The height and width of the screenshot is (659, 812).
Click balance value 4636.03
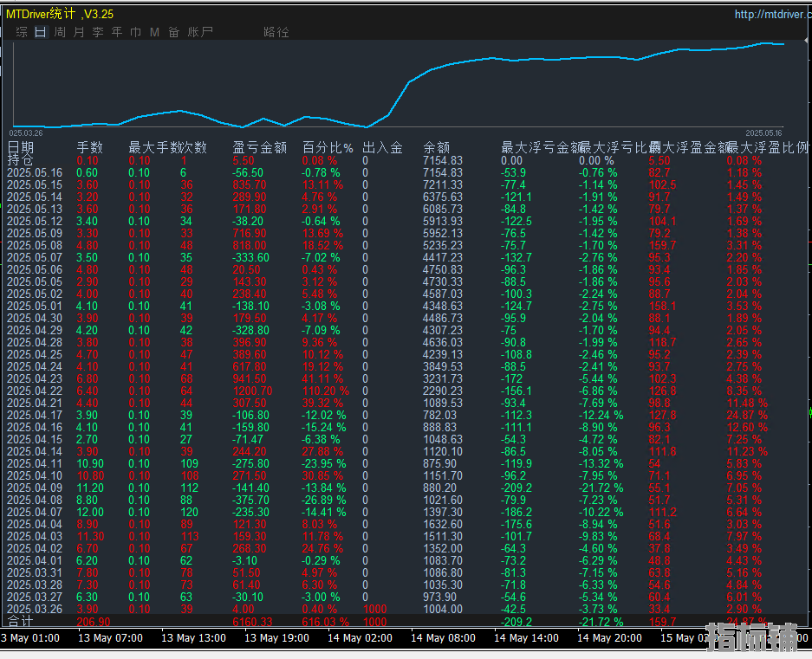coord(443,343)
